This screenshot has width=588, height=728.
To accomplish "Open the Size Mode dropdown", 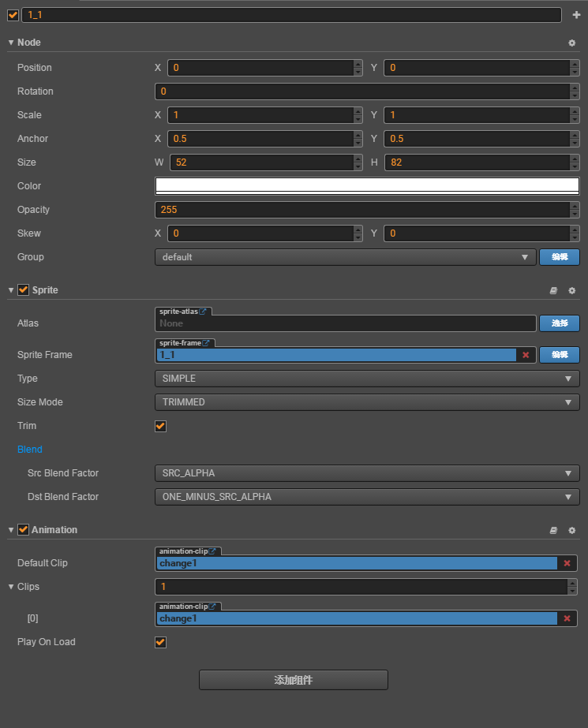I will pyautogui.click(x=367, y=402).
